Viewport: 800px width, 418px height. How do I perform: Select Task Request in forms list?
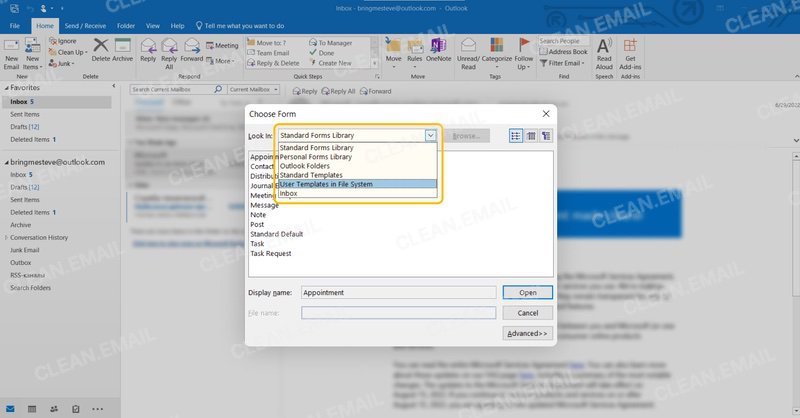[x=270, y=253]
